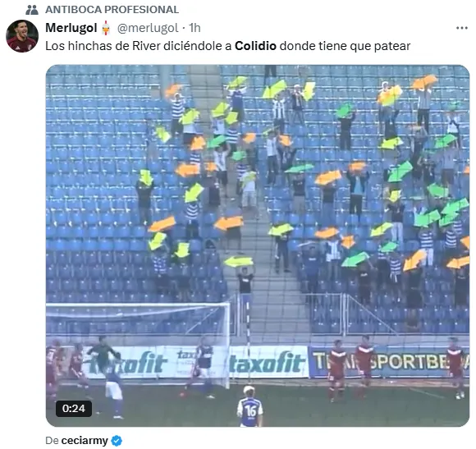Open Merlugol's profile picture
Image resolution: width=476 pixels, height=449 pixels.
(22, 36)
